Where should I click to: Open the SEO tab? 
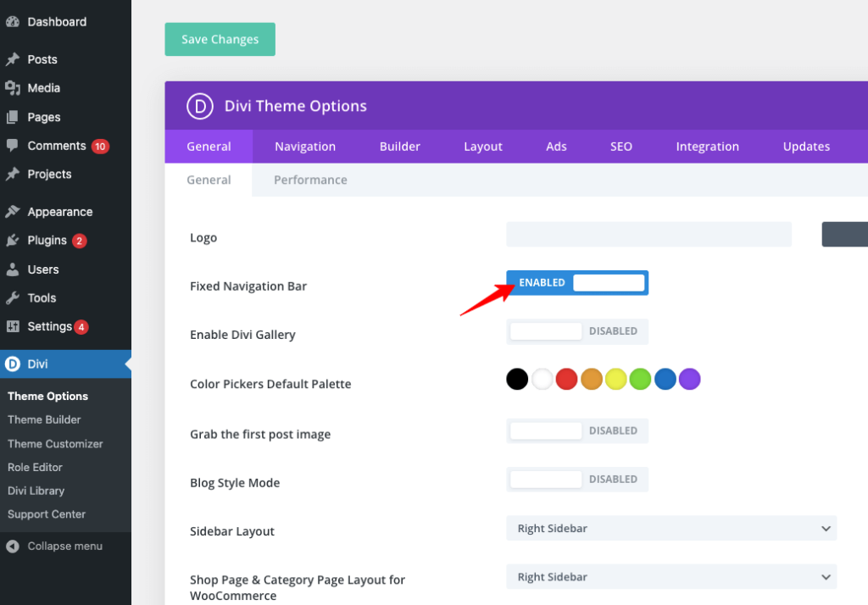tap(621, 147)
